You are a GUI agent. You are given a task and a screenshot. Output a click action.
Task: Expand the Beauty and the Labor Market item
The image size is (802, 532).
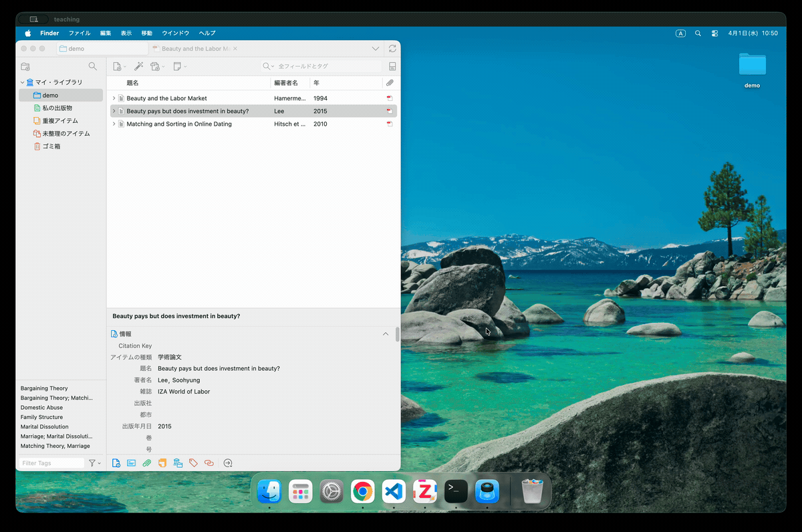[114, 98]
